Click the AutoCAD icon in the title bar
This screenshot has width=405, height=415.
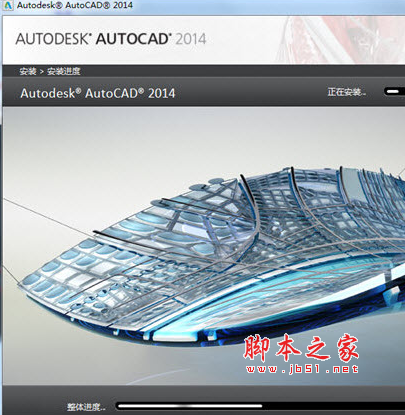(7, 5)
